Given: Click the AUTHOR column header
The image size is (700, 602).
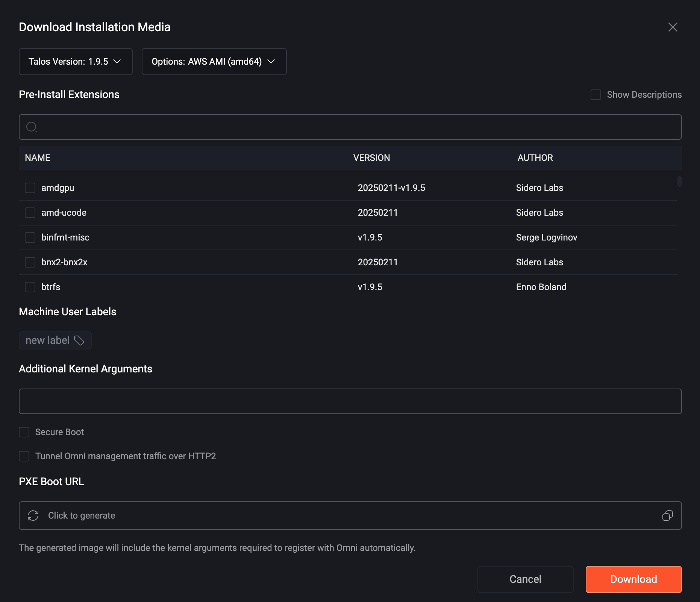Looking at the screenshot, I should (535, 158).
